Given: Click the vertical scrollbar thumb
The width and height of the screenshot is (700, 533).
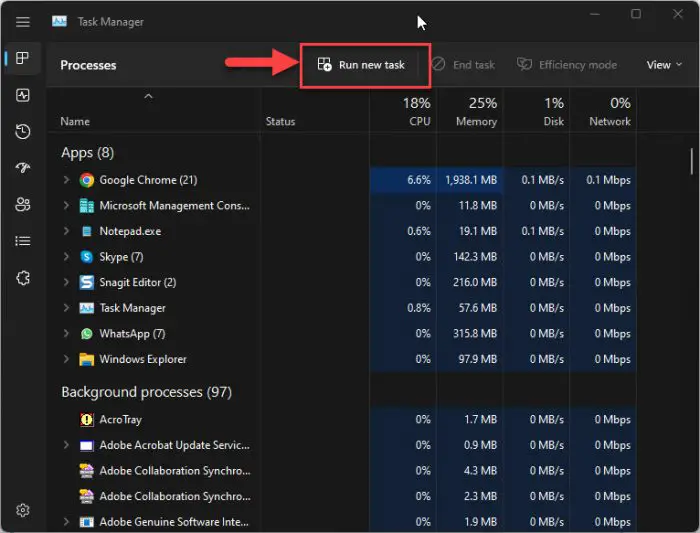Looking at the screenshot, I should [692, 161].
